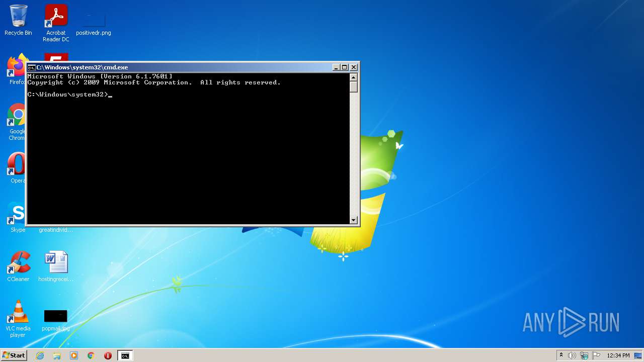Viewport: 644px width, 362px height.
Task: Open Windows Explorer from taskbar
Action: coord(57,355)
